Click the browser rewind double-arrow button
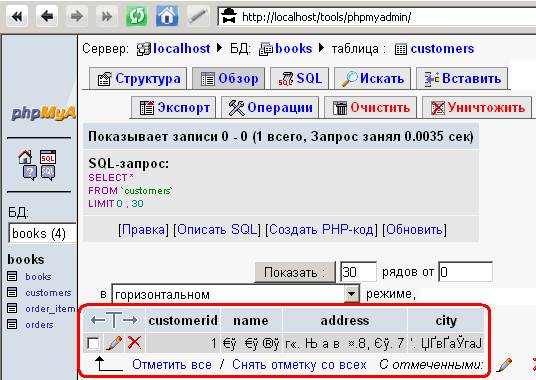The image size is (536, 380). pyautogui.click(x=17, y=16)
